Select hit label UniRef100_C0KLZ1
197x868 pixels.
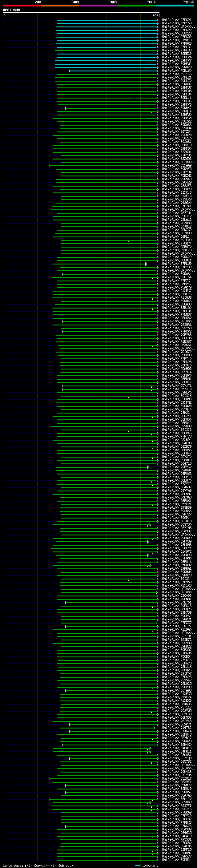(x=176, y=78)
